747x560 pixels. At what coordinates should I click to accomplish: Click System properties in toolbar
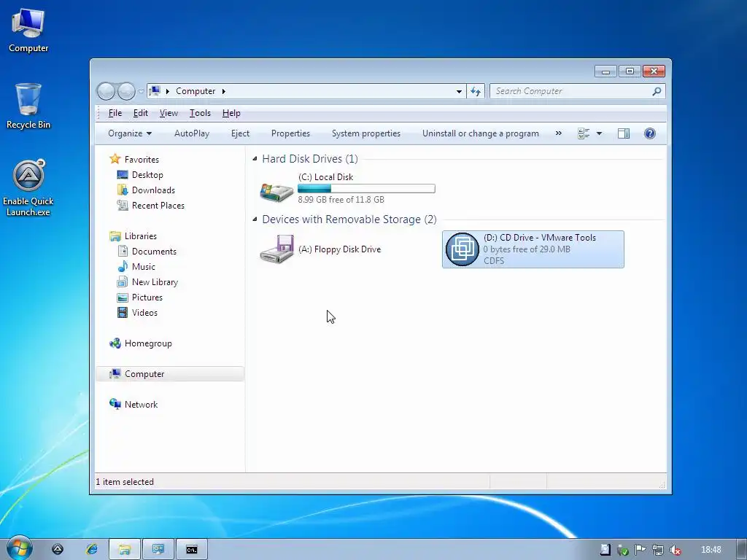pos(366,133)
